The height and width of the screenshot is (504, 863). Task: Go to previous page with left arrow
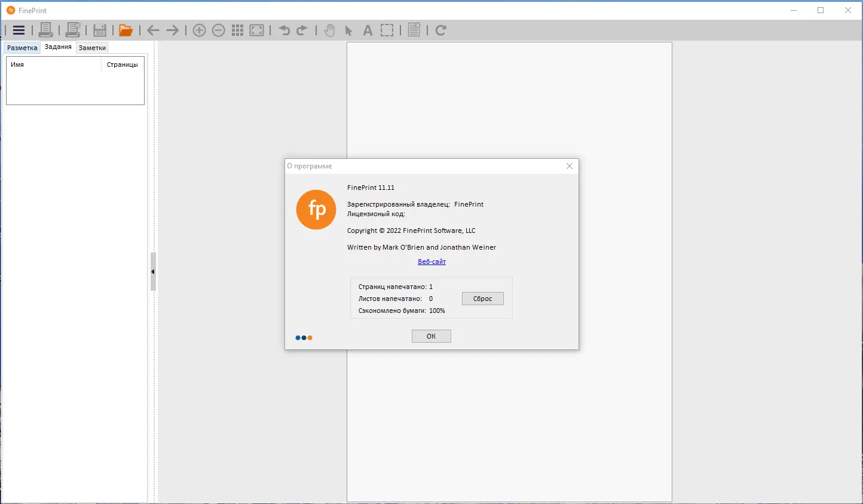point(153,30)
